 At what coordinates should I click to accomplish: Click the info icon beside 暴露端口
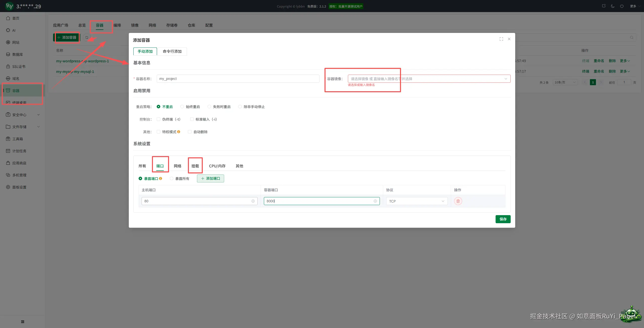pos(160,178)
